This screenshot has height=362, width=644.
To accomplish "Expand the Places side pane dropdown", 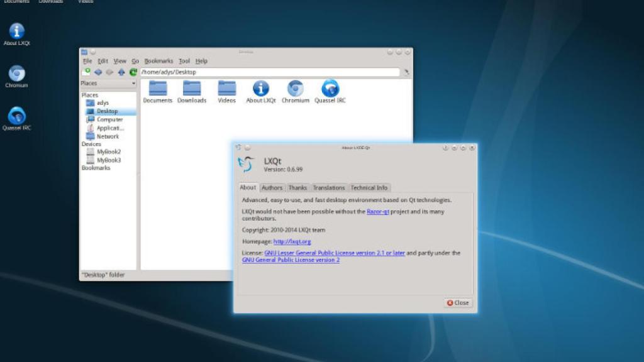I will click(x=133, y=84).
